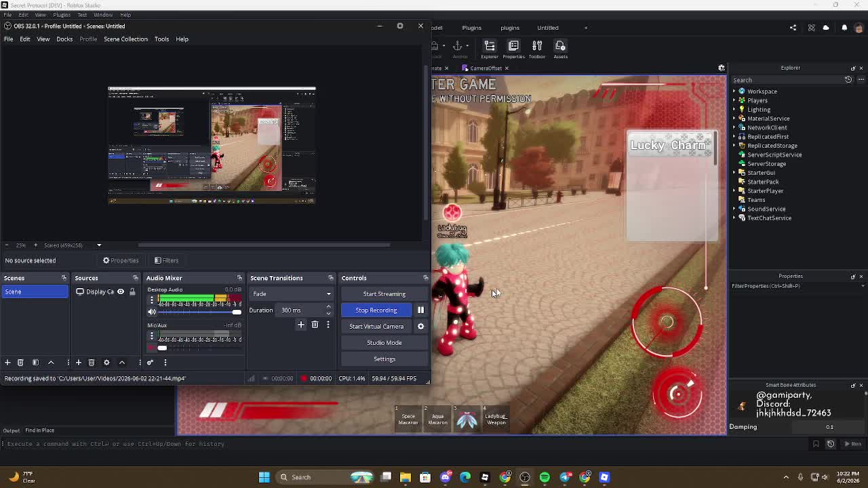Expand the Workspace node in Explorer

coord(734,91)
